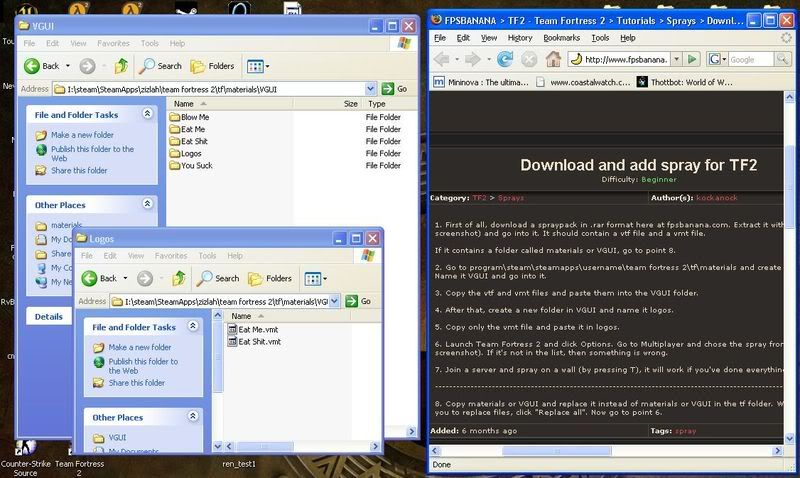Viewport: 800px width, 478px height.
Task: Click Go button in Logos address bar
Action: 358,301
